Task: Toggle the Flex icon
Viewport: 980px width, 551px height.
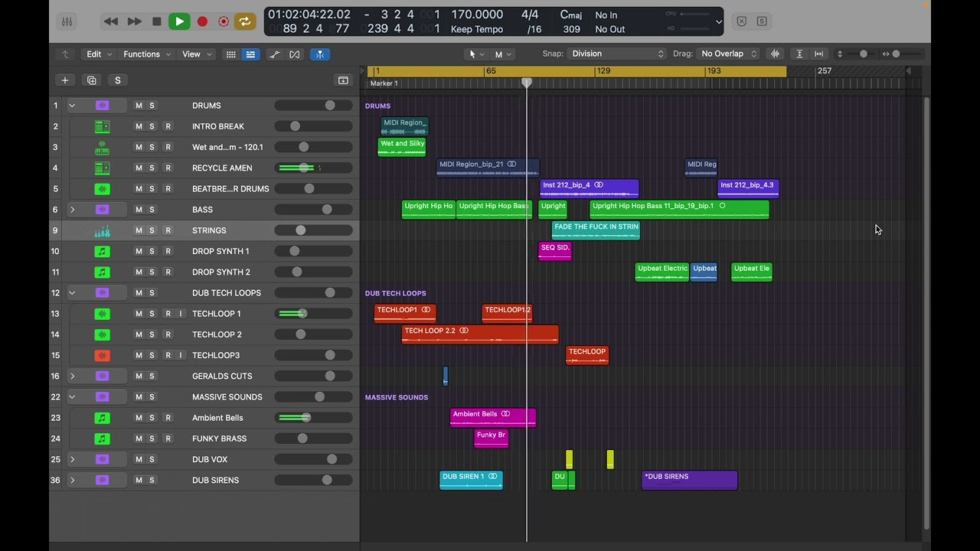Action: click(295, 54)
